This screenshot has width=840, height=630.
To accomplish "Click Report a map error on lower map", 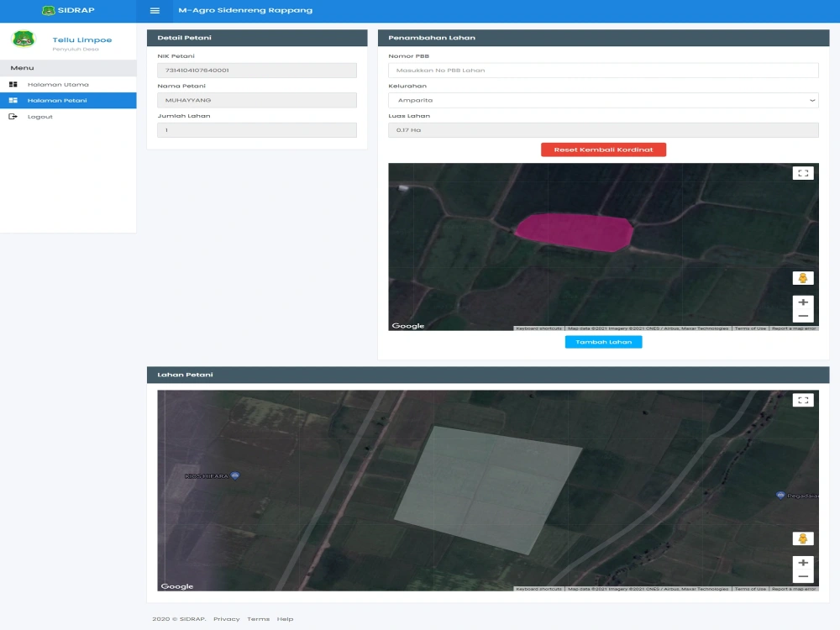I will pyautogui.click(x=794, y=589).
